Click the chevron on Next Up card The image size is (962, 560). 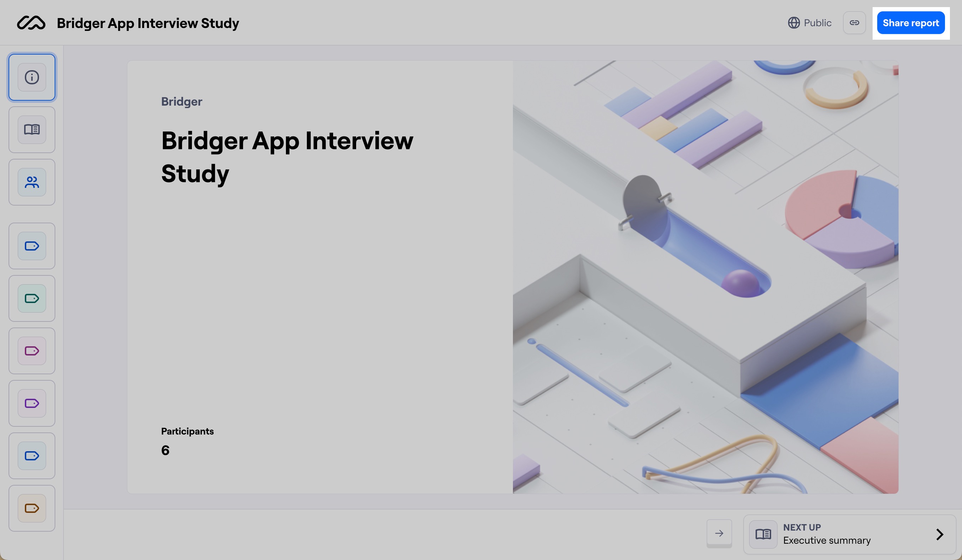click(940, 534)
